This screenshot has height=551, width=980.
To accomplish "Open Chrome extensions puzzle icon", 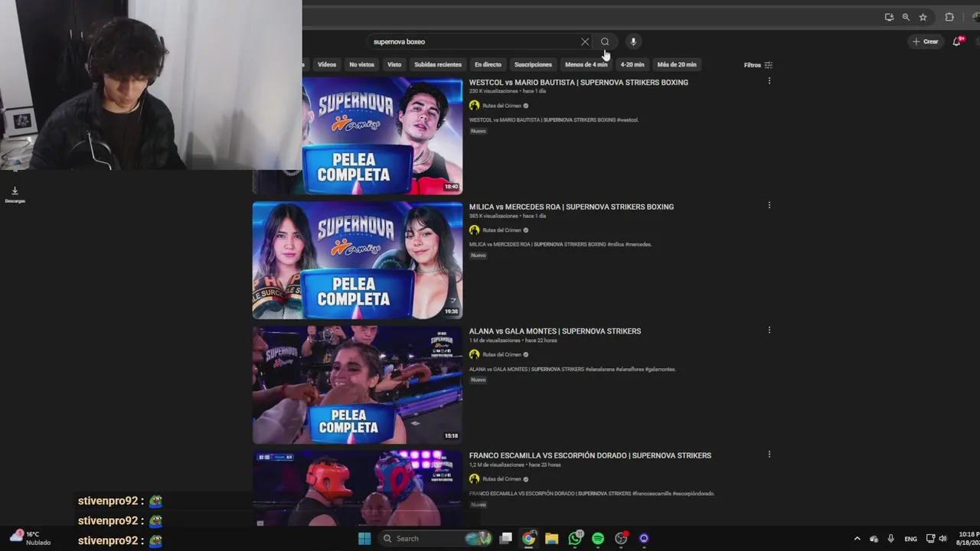I will point(949,17).
